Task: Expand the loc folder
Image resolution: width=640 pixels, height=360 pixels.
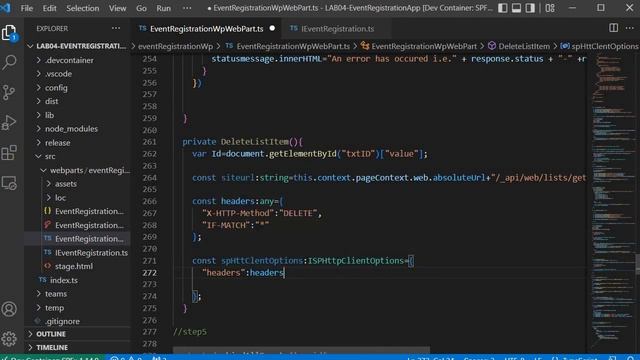Action: click(78, 198)
